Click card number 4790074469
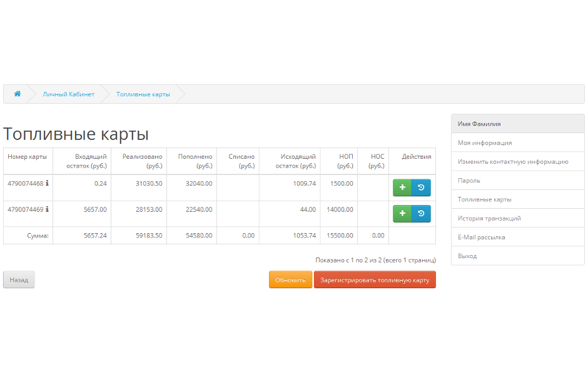 26,209
